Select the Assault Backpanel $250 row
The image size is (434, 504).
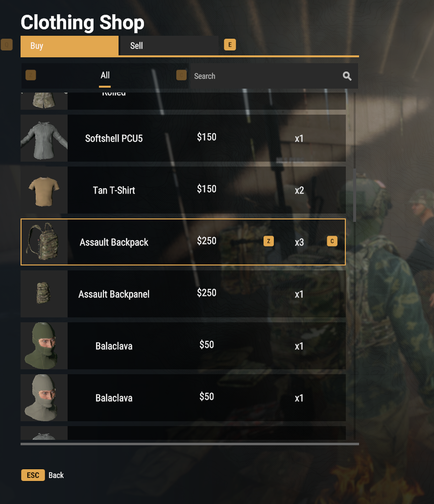tap(183, 294)
